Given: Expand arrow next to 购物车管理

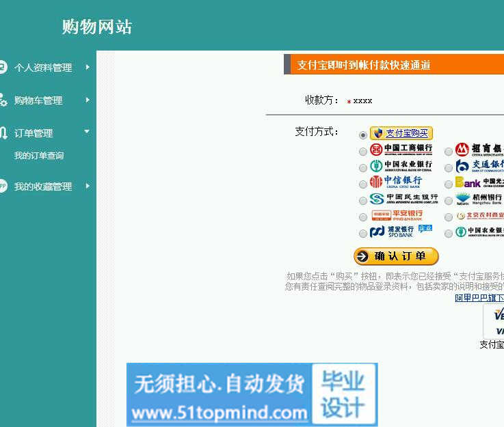Looking at the screenshot, I should click(88, 100).
